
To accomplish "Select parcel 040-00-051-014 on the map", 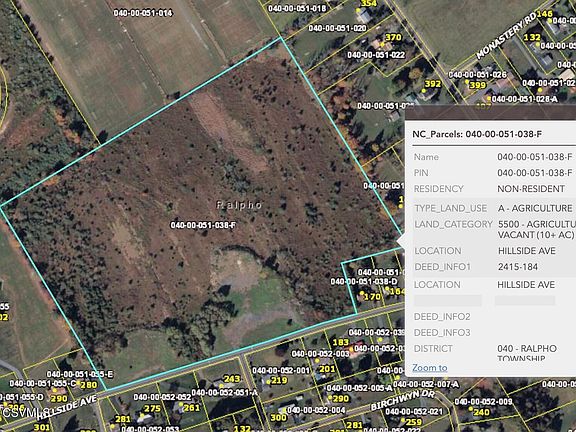I will 143,13.
